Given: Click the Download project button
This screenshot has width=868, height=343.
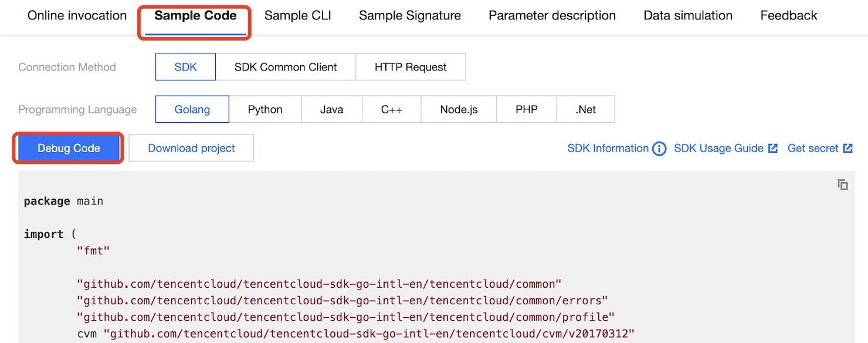Looking at the screenshot, I should pos(191,149).
